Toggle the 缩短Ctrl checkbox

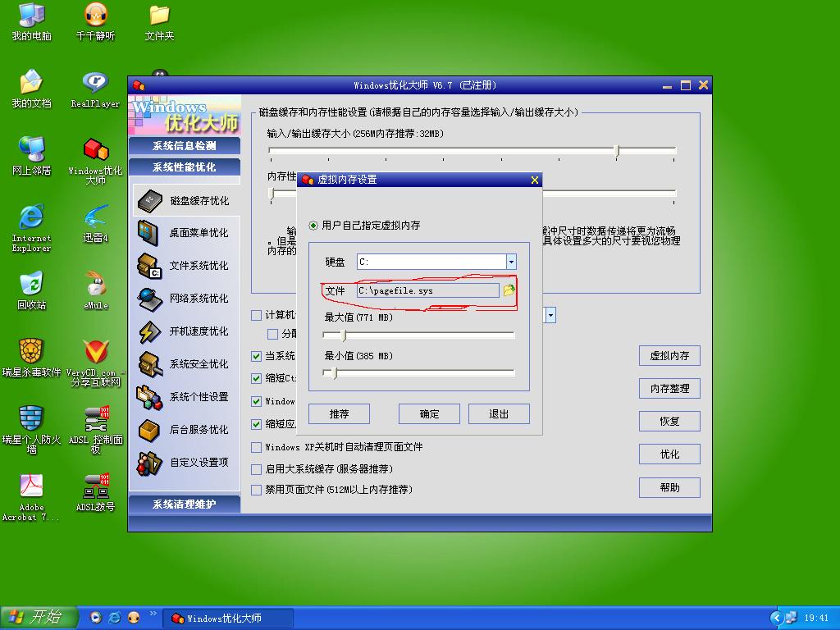(256, 378)
